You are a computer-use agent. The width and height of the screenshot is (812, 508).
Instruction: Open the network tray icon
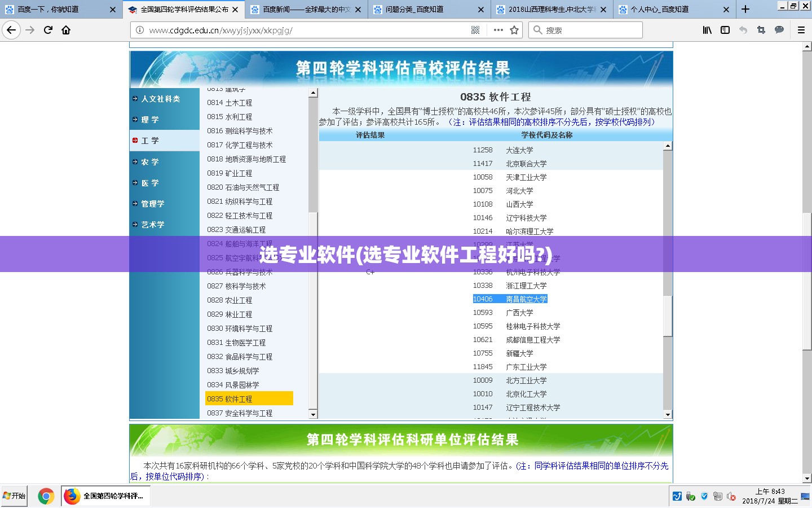718,496
